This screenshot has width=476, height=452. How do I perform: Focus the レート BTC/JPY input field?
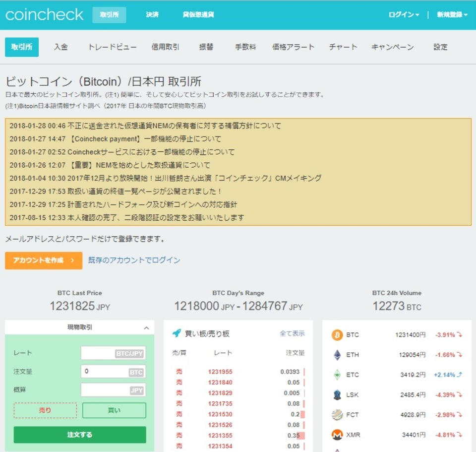coord(113,353)
